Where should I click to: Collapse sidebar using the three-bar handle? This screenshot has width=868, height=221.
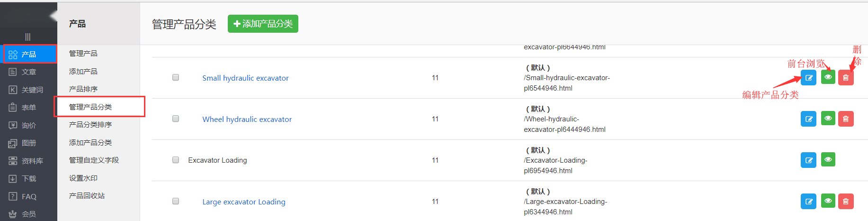tap(28, 37)
